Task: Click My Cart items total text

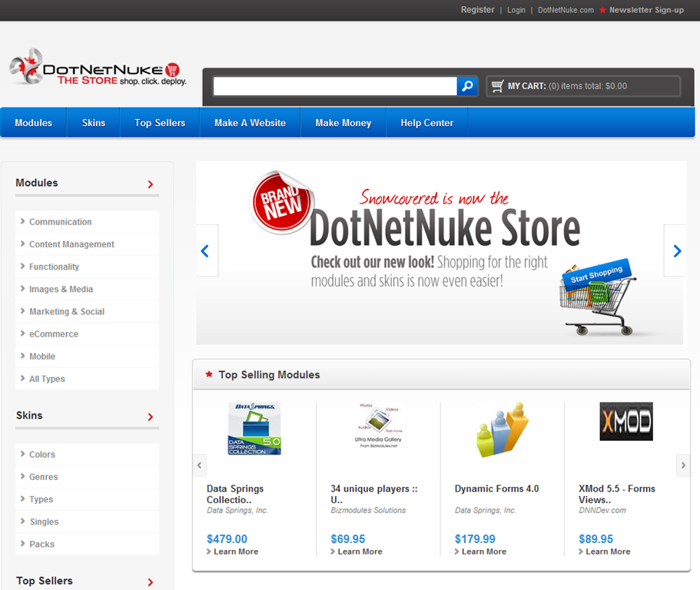Action: click(x=567, y=86)
